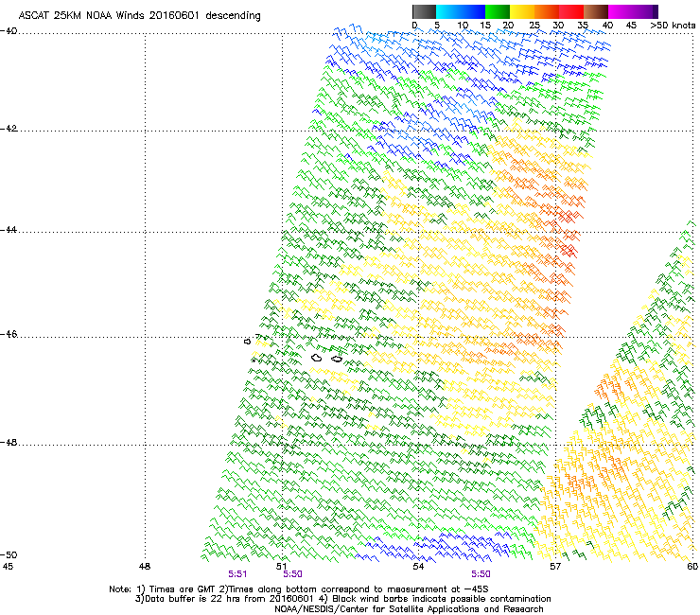Click the latitude label -48

click(9, 442)
